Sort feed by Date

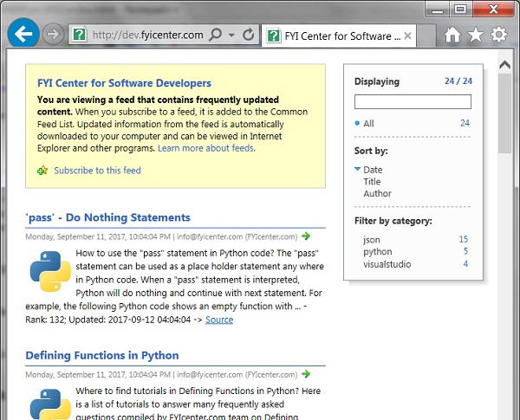(x=373, y=170)
